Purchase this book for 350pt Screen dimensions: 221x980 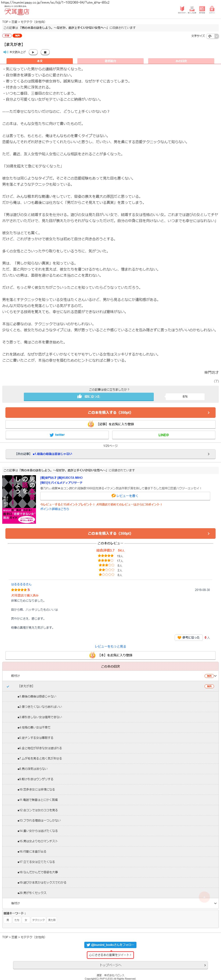[110, 412]
